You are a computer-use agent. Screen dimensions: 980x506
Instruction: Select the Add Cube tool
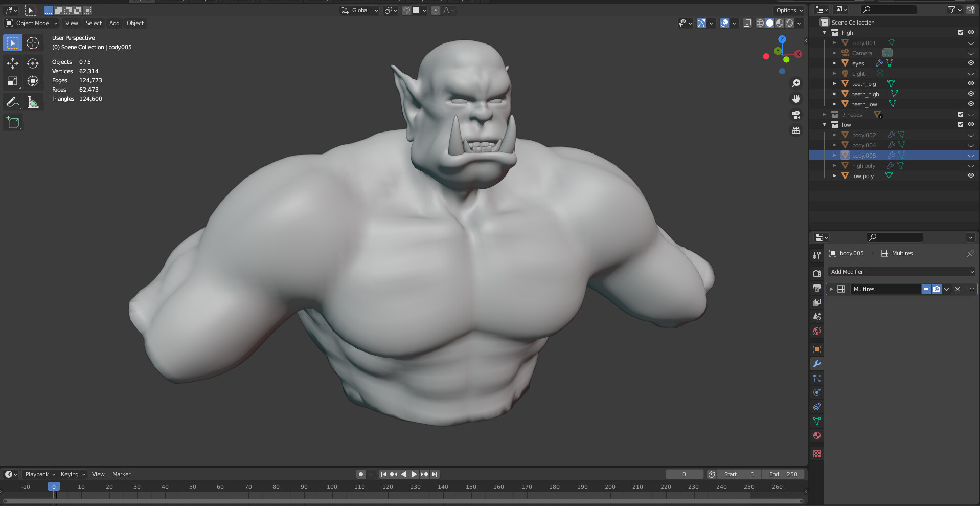[x=13, y=123]
